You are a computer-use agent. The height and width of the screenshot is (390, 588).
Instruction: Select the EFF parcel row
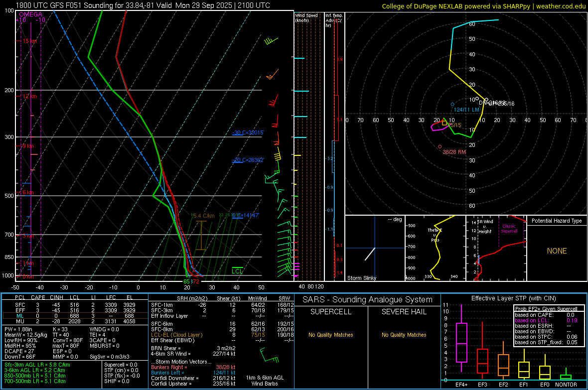pos(75,310)
